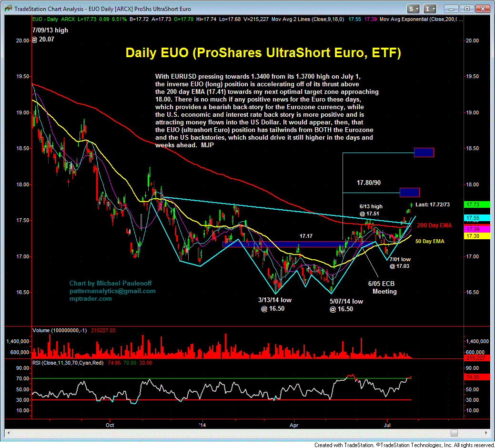Select the 'Daily EUO (ProShares UltraShort Euro, ETF)' title
The image size is (495, 448).
[x=263, y=53]
